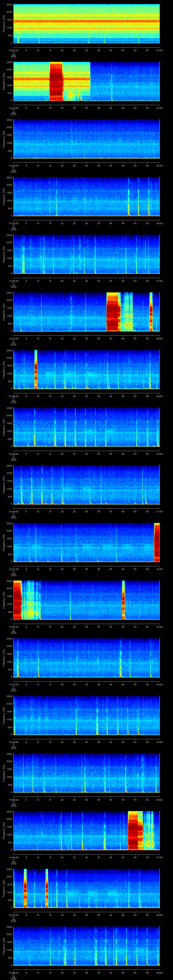Select the spectrogram plot starting at 14:26:00
The height and width of the screenshot is (980, 173).
click(x=86, y=254)
